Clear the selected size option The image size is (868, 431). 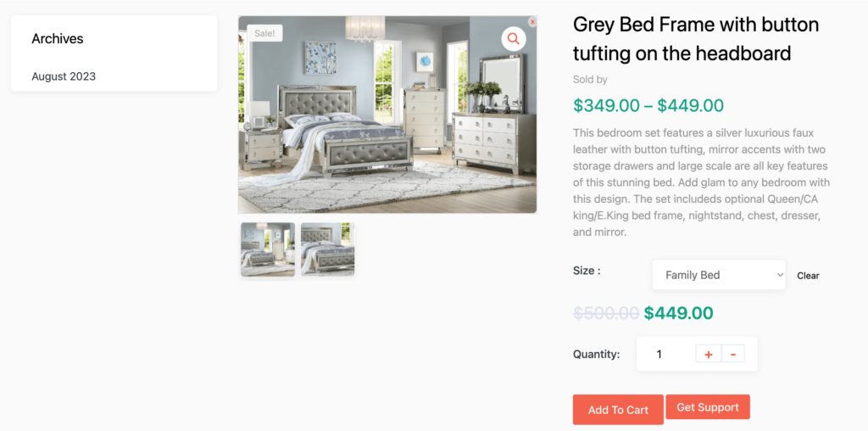[808, 276]
